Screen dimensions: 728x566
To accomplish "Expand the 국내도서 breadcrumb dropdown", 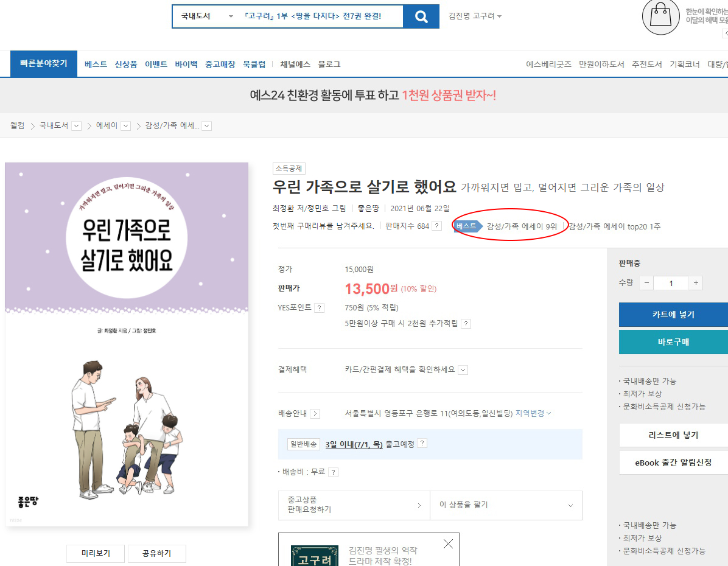I will [77, 126].
